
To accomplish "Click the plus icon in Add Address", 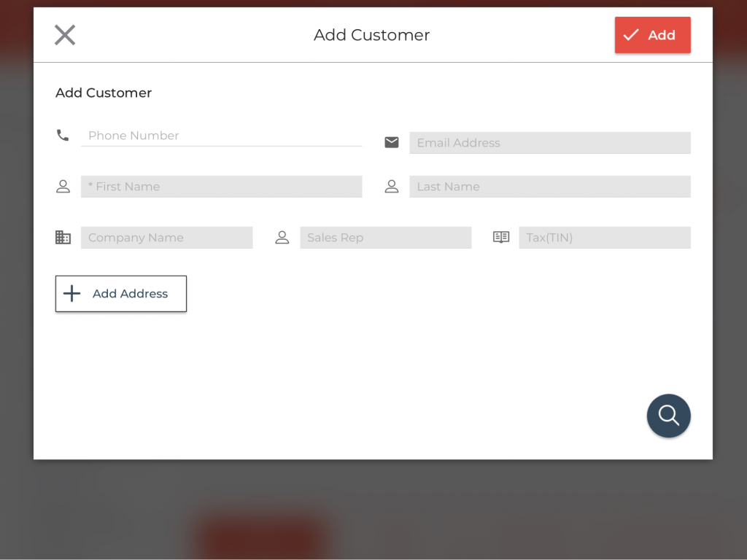I will tap(71, 294).
